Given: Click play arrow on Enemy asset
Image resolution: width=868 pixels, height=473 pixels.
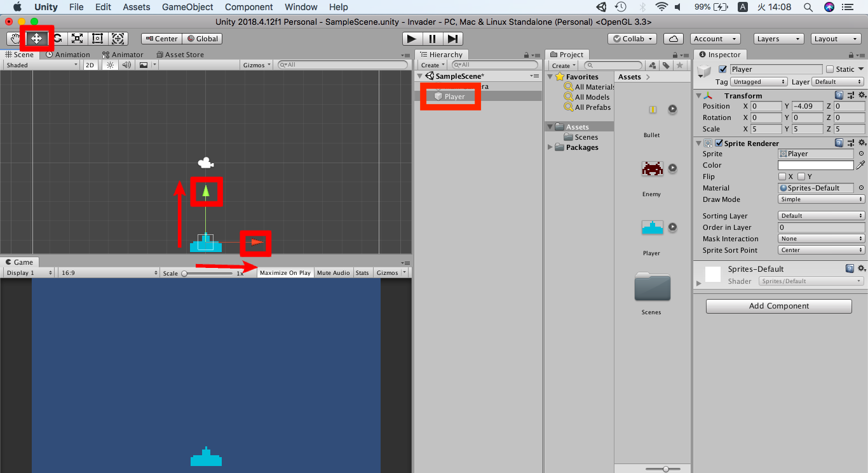Looking at the screenshot, I should (x=672, y=168).
